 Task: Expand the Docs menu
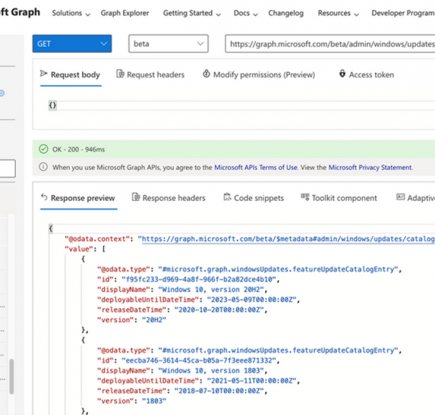(246, 13)
